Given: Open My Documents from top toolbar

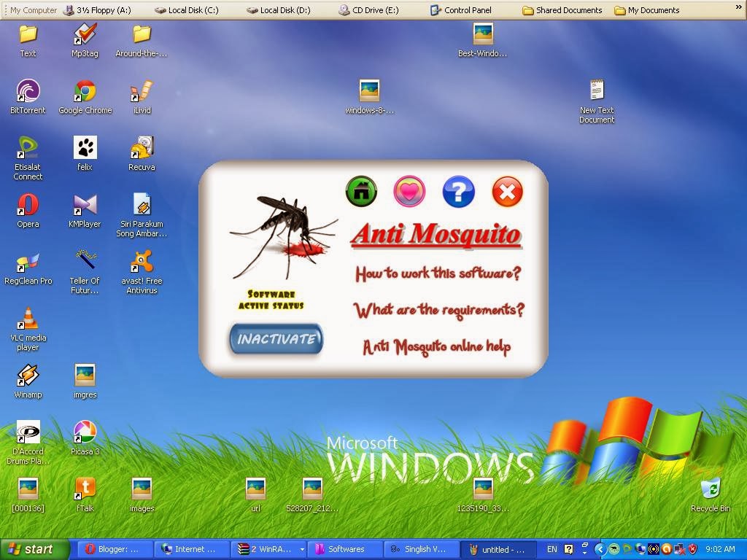Looking at the screenshot, I should coord(647,10).
